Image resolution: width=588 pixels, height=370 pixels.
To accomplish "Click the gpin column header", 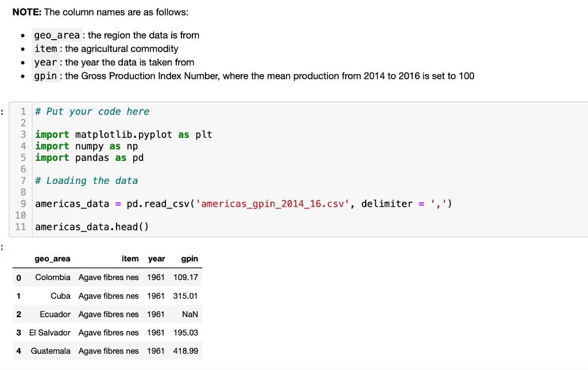I will point(189,259).
